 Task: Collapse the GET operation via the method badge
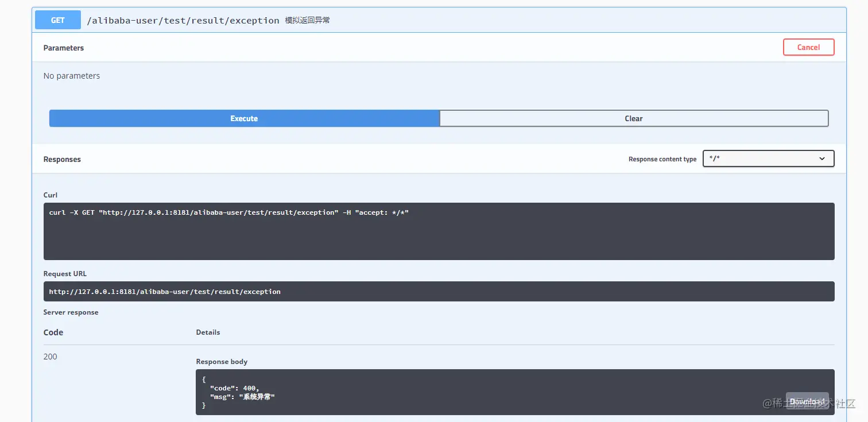coord(58,20)
